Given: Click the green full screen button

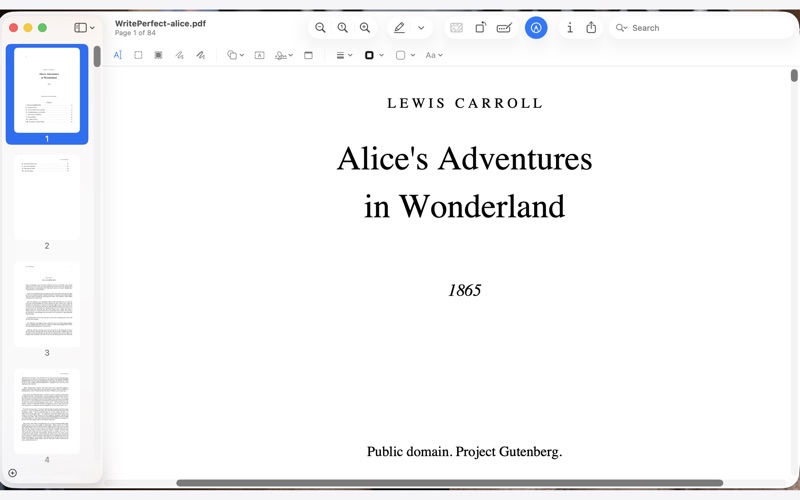Looking at the screenshot, I should point(42,28).
